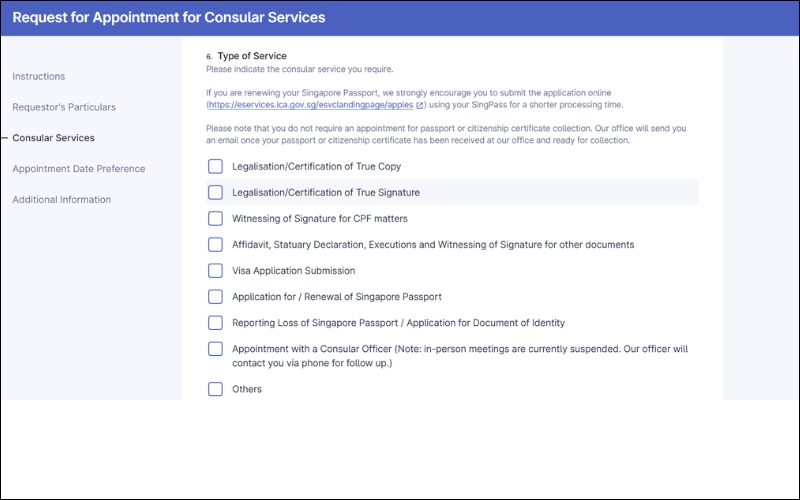Image resolution: width=800 pixels, height=500 pixels.
Task: Tick Application for / Renewal of Singapore Passport
Action: coord(215,296)
